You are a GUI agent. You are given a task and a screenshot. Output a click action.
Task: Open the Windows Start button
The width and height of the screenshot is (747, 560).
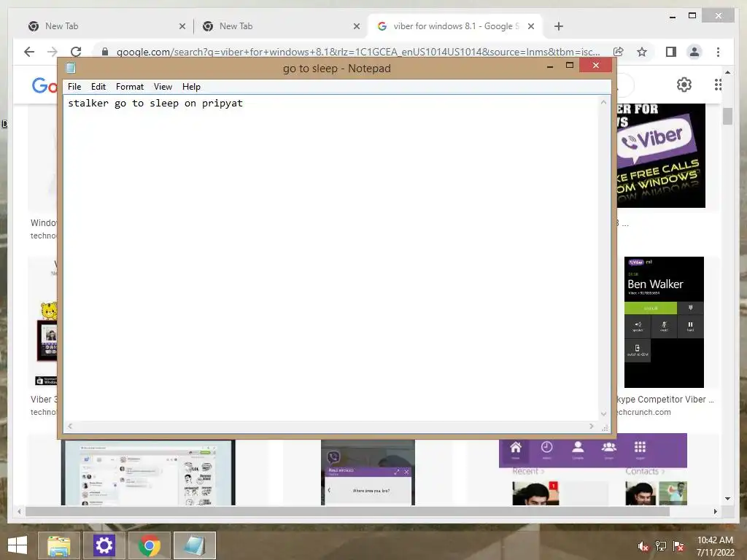(x=18, y=545)
